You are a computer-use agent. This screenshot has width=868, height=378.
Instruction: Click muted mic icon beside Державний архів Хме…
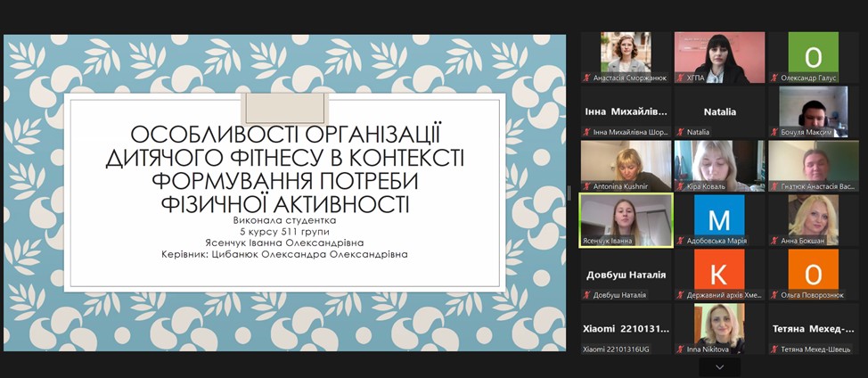[680, 295]
